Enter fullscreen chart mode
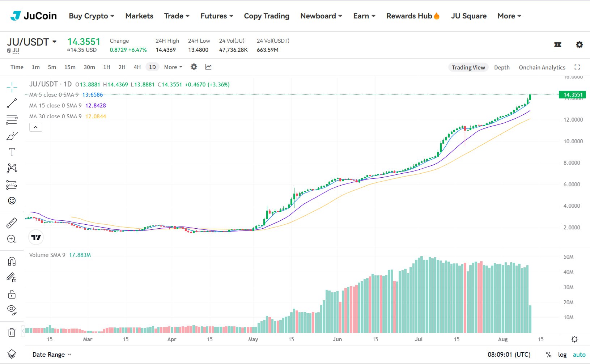 (577, 67)
